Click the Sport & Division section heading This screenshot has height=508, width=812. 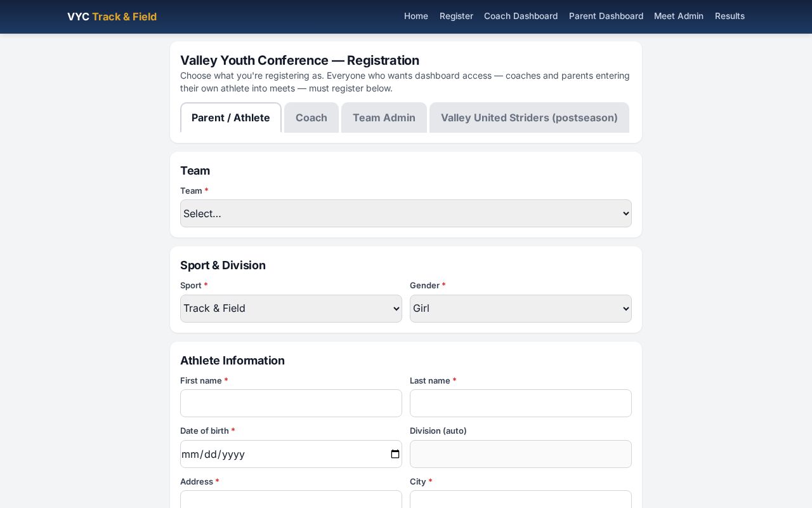[x=223, y=265]
